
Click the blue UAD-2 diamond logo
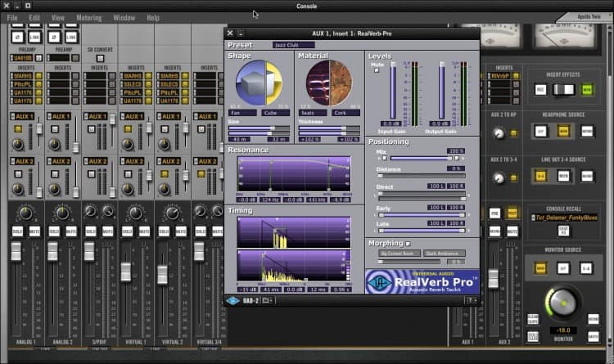point(233,300)
